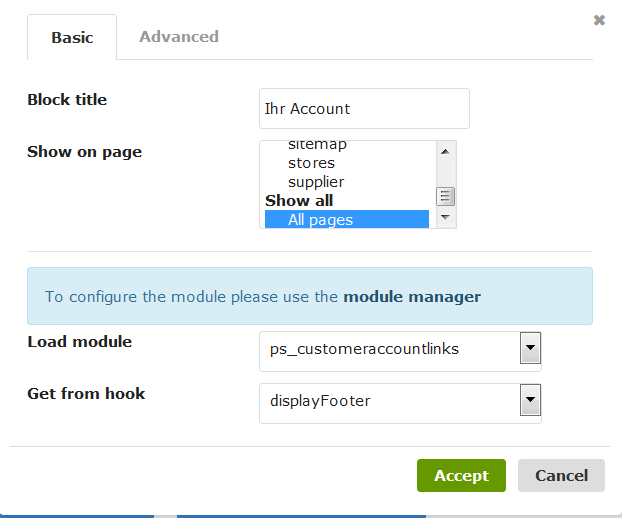Viewport: 622px width, 518px height.
Task: Click the page list scrollbar thumb
Action: click(446, 196)
